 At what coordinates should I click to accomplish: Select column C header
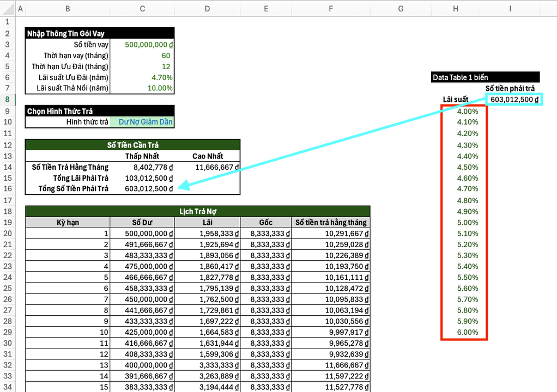point(142,9)
